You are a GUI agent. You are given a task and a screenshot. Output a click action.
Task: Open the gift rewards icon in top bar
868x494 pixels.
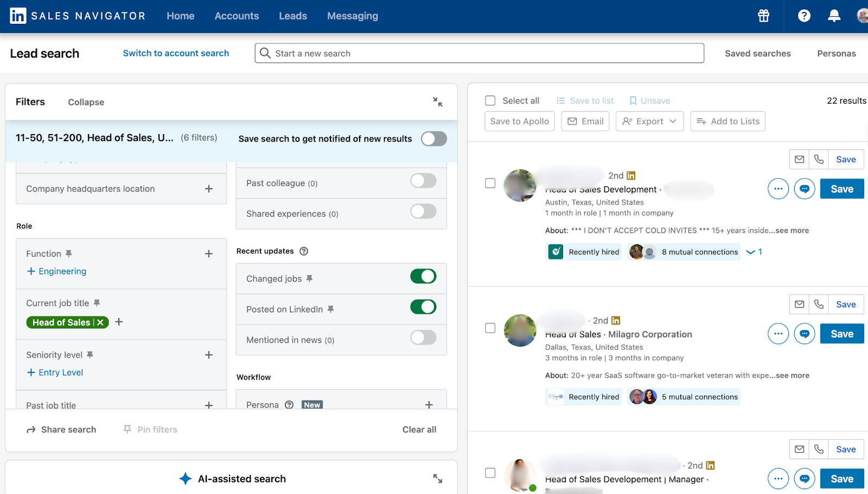click(763, 16)
